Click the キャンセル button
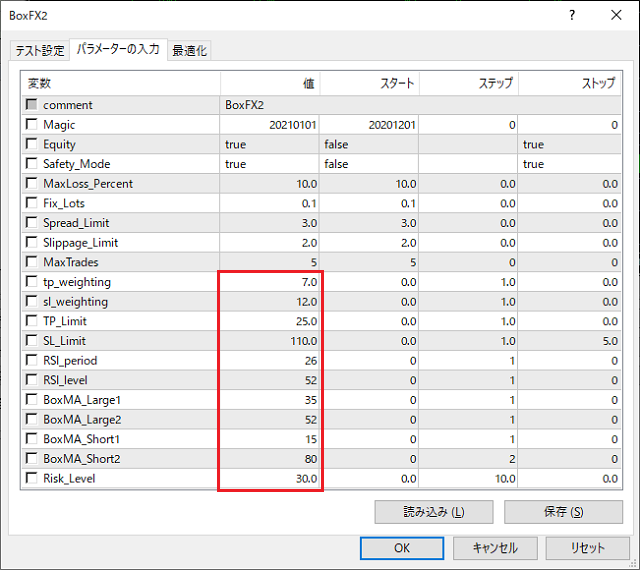Screen dimensions: 640x570 tap(495, 548)
